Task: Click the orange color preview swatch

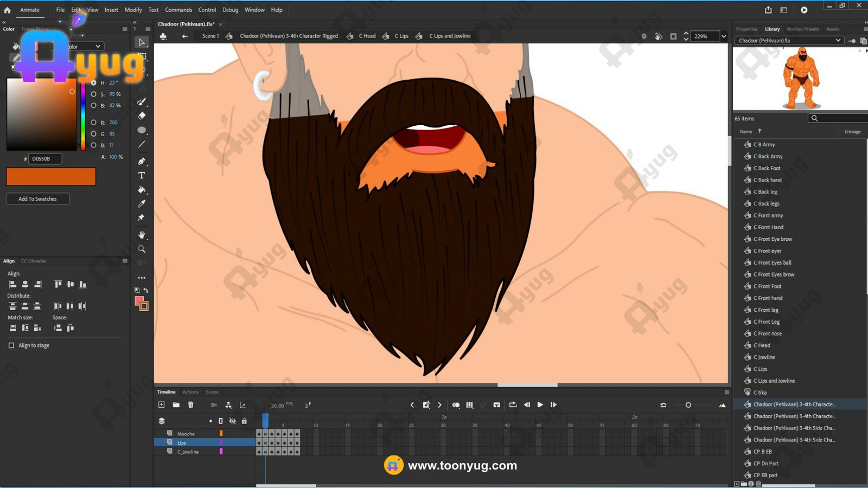Action: coord(51,177)
